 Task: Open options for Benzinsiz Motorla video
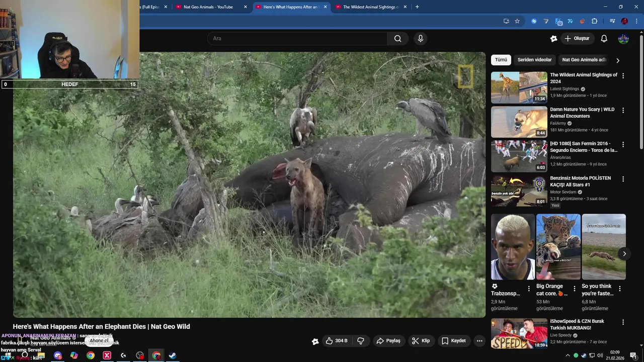(x=623, y=179)
